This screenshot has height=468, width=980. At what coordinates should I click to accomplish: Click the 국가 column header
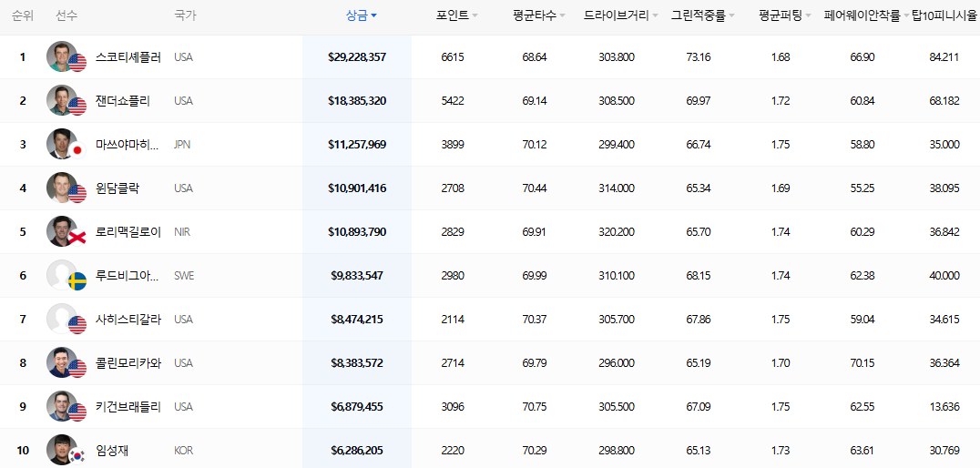(x=185, y=15)
